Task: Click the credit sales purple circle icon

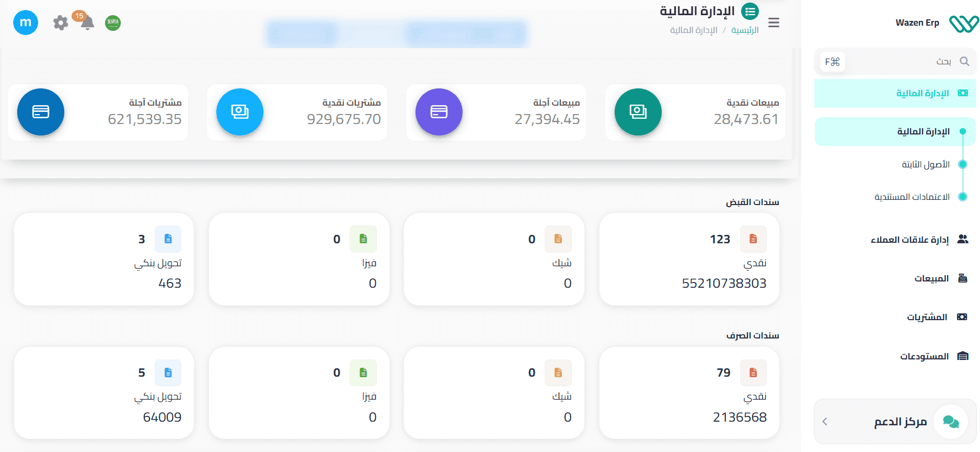Action: pos(439,112)
